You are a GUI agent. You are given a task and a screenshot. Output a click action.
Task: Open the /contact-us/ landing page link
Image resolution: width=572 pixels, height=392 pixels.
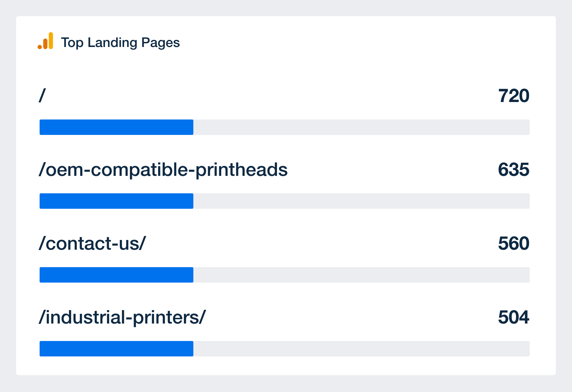pos(92,243)
